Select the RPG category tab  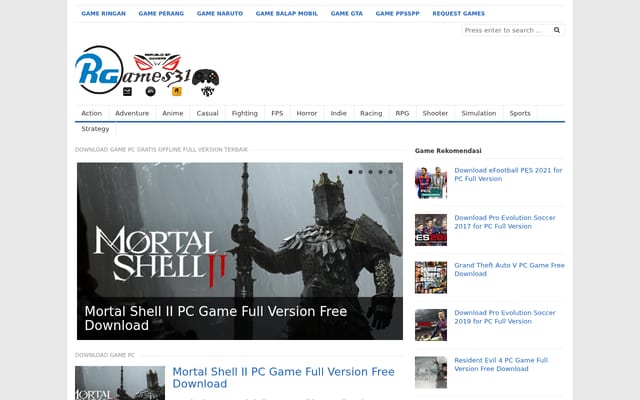pyautogui.click(x=402, y=113)
